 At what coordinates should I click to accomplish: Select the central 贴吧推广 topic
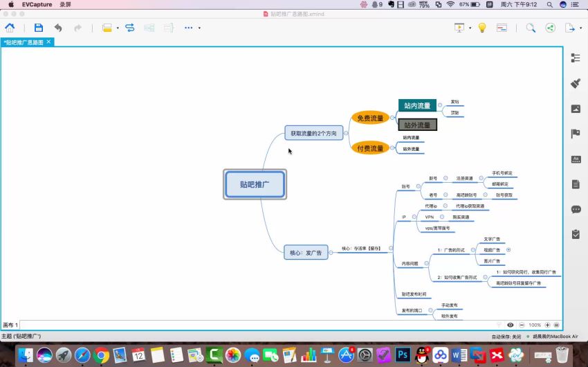tap(255, 185)
